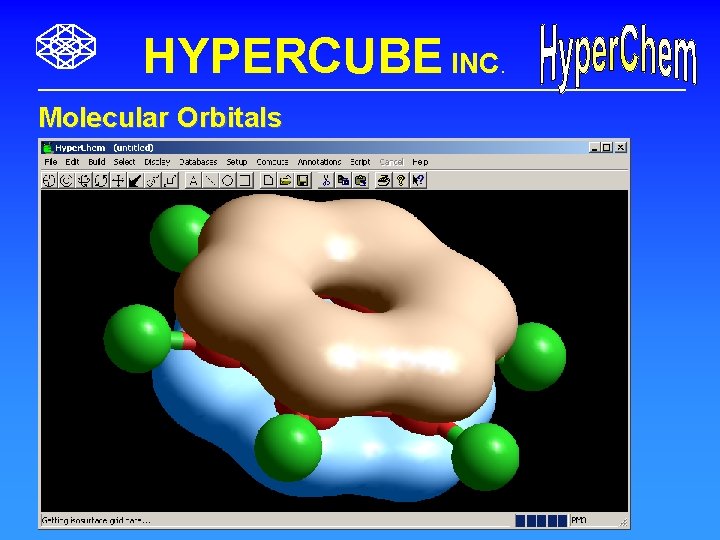
Task: Click the Print toolbar icon
Action: (x=383, y=180)
